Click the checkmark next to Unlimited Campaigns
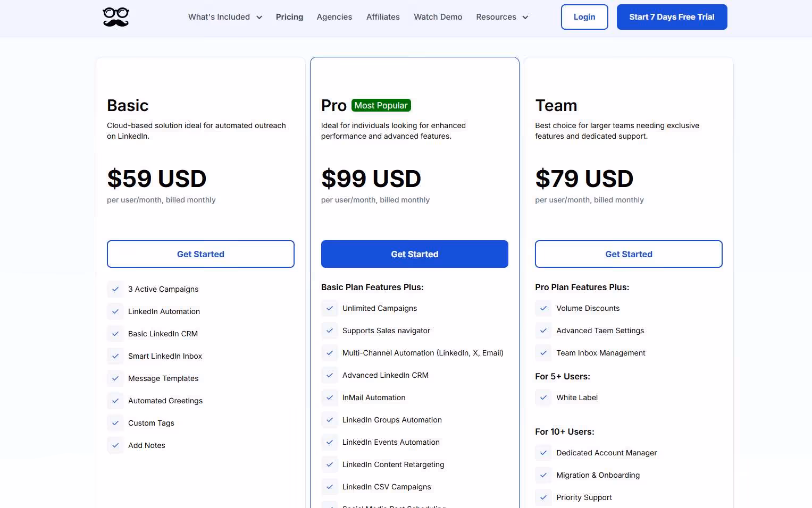Image resolution: width=812 pixels, height=508 pixels. [330, 308]
